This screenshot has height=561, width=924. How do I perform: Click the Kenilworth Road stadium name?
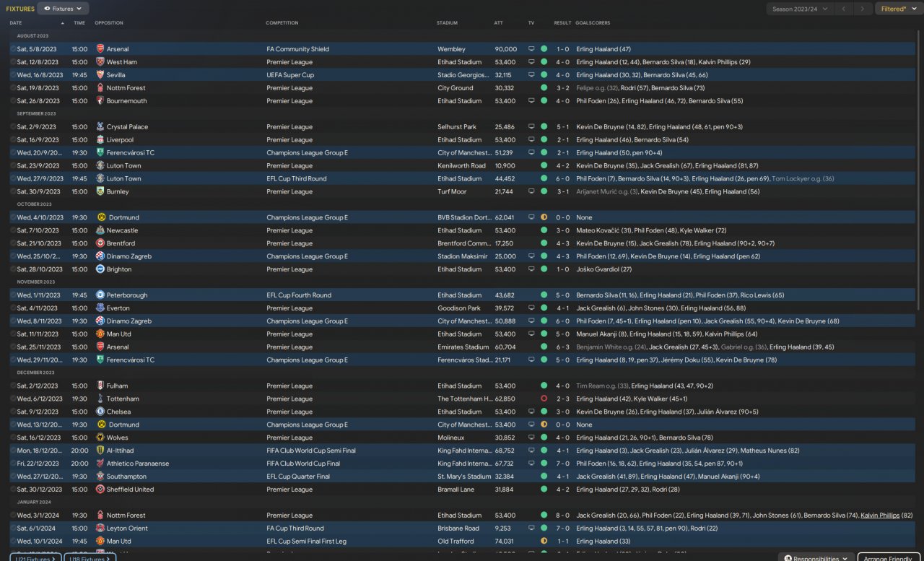461,166
